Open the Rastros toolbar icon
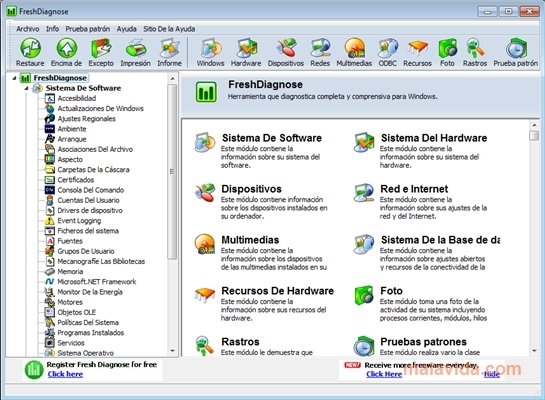The width and height of the screenshot is (545, 400). tap(475, 48)
